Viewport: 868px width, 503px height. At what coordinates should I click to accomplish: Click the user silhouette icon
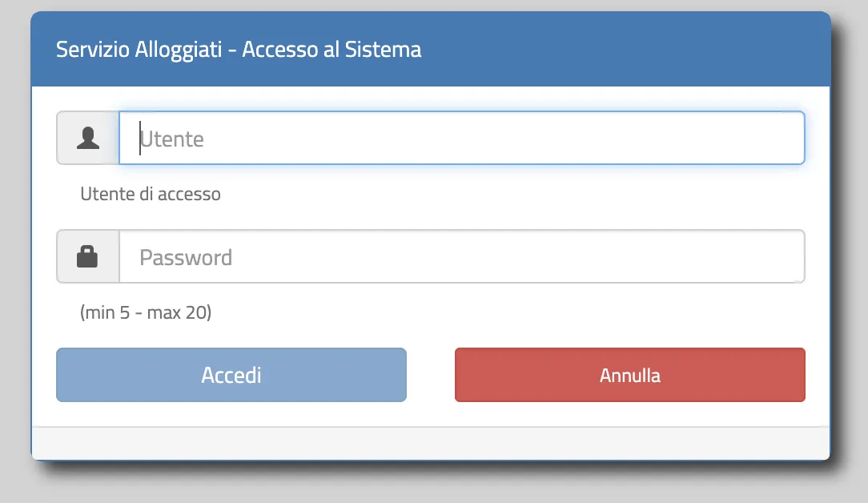pos(88,139)
